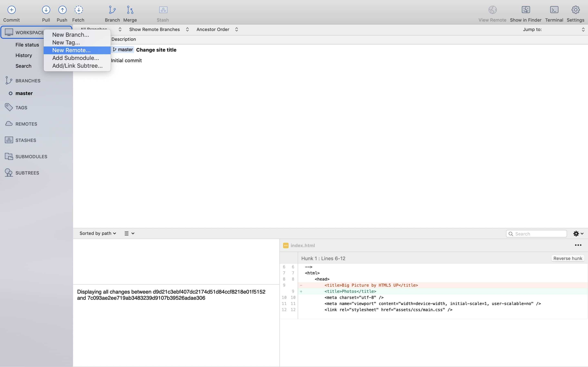The height and width of the screenshot is (367, 588).
Task: Click the Reverse hunk button
Action: 568,258
